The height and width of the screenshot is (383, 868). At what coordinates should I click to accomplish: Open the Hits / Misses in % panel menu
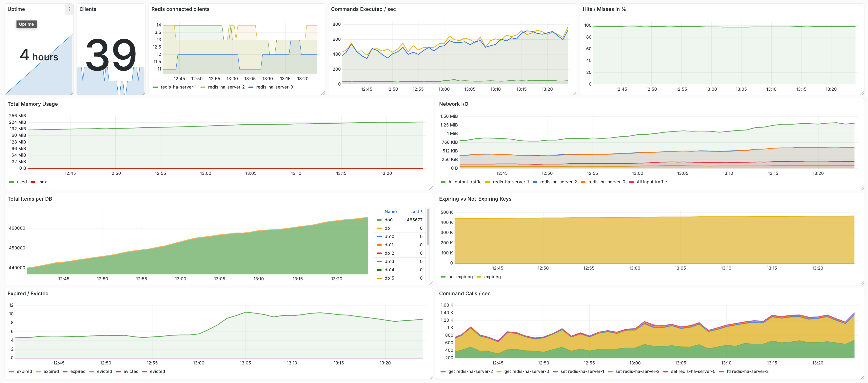click(604, 9)
